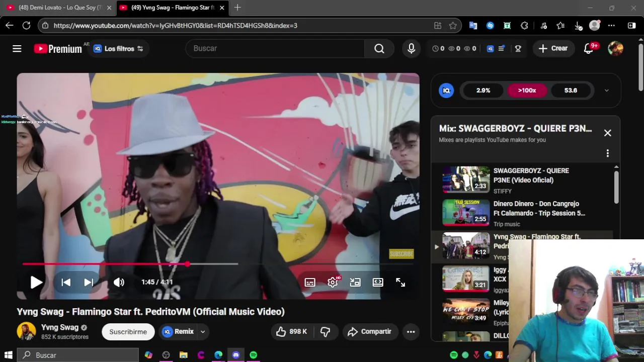Open a new browser tab

click(237, 8)
